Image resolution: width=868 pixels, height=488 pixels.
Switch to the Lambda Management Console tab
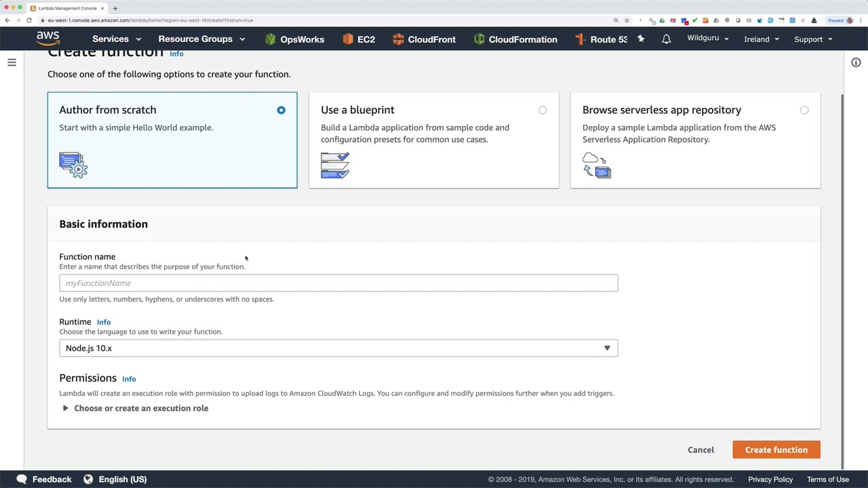click(67, 8)
